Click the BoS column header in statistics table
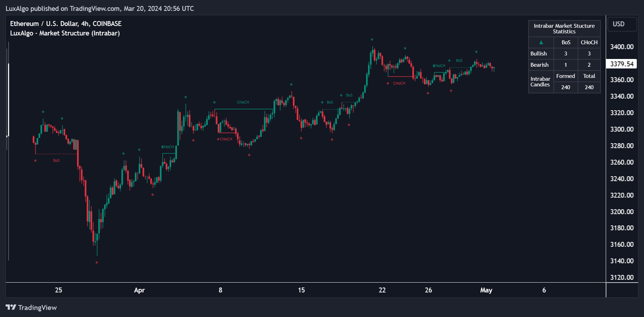 coord(566,42)
